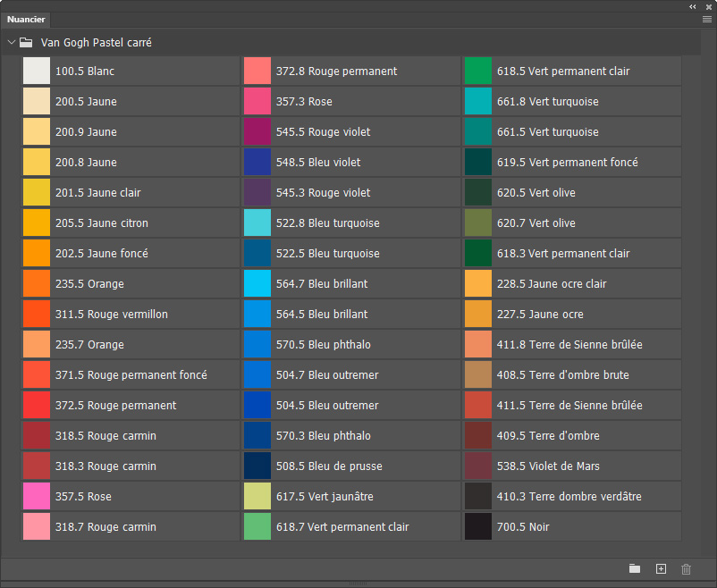
Task: Click the Van Gogh Pastel carré folder icon
Action: click(26, 43)
